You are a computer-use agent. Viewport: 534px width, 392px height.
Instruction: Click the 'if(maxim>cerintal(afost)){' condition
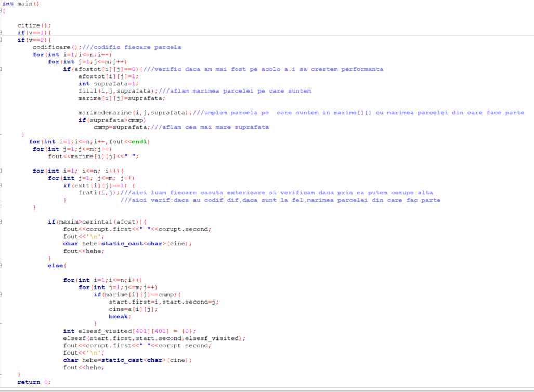97,222
